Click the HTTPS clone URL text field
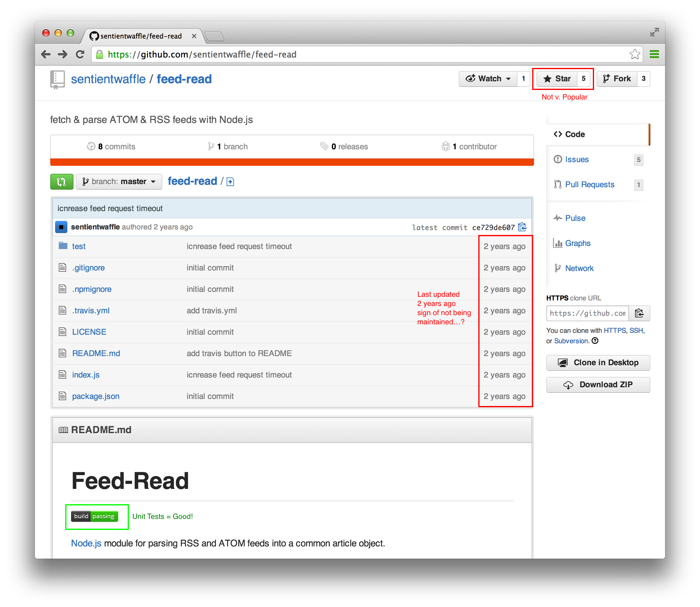This screenshot has width=700, height=607. point(587,313)
